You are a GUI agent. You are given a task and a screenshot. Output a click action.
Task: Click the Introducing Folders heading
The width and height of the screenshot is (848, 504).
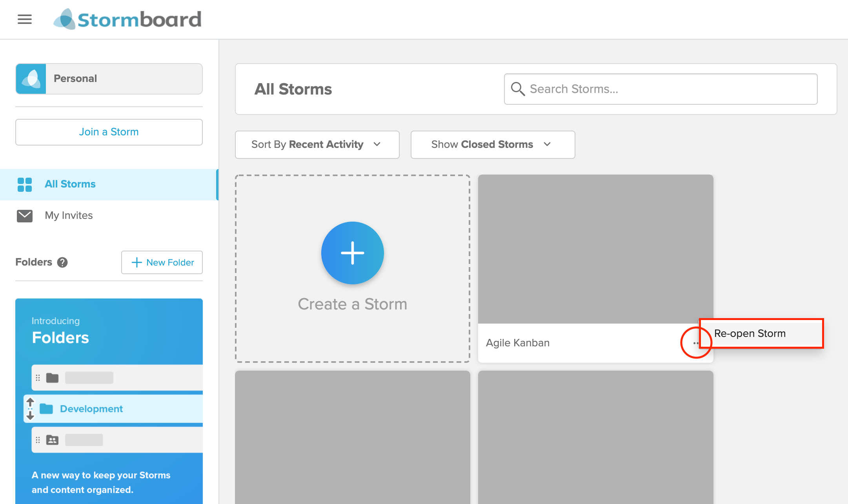60,331
